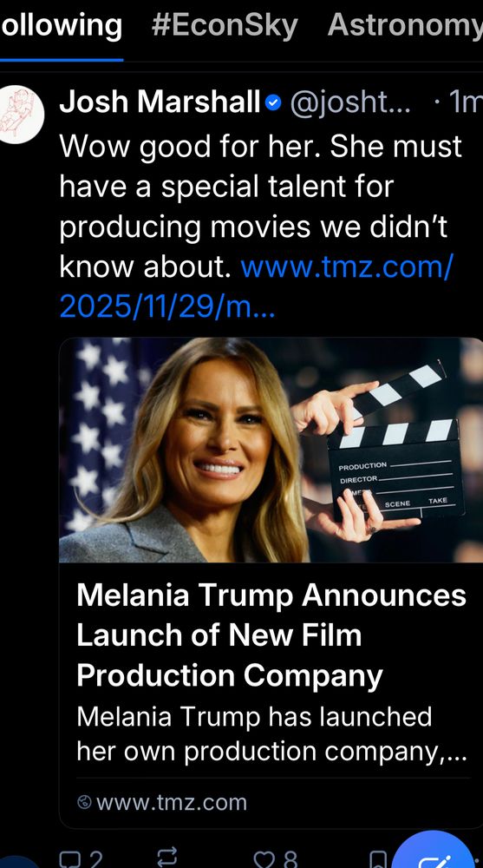Like the post with heart icon

pos(264,858)
